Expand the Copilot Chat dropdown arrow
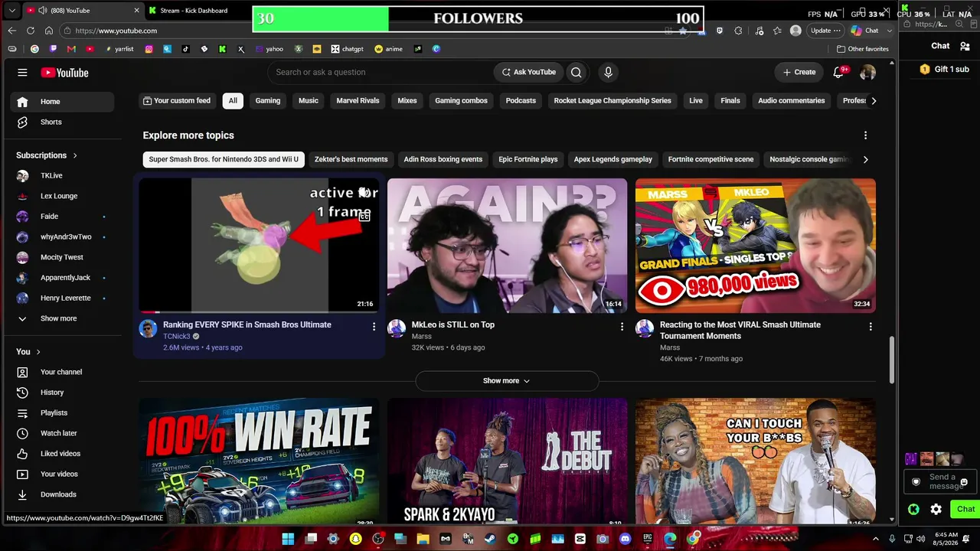This screenshot has width=980, height=551. (890, 31)
